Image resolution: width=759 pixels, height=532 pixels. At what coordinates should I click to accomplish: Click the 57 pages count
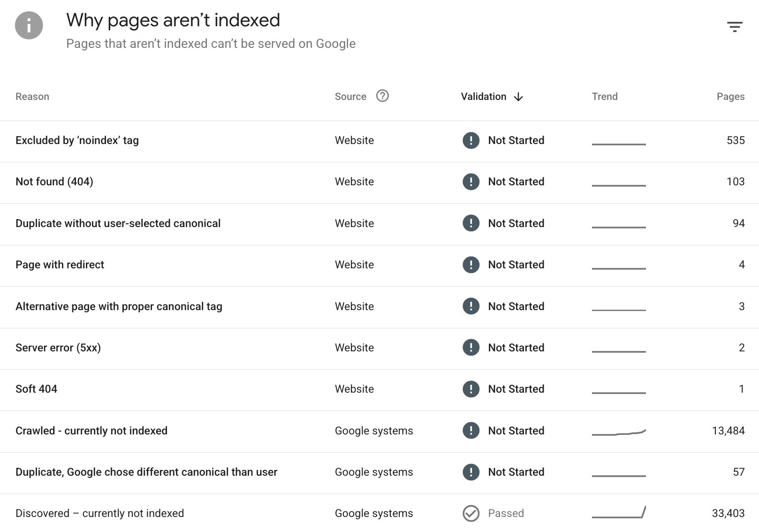click(x=739, y=472)
